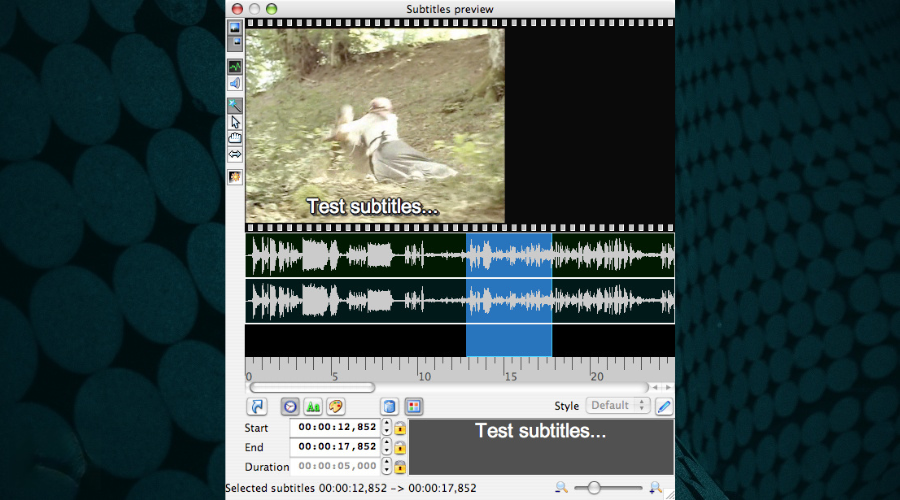
Task: Click the pencil edit style button
Action: pos(664,406)
